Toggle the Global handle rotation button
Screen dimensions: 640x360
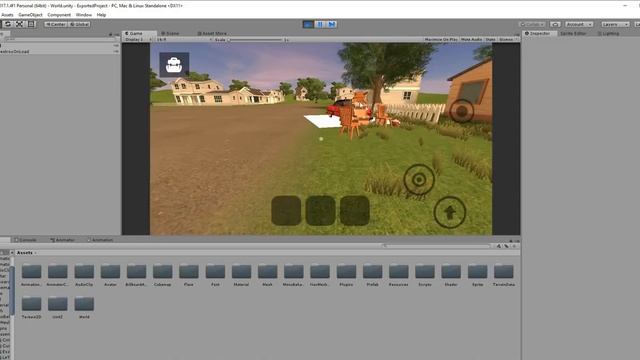[x=79, y=24]
